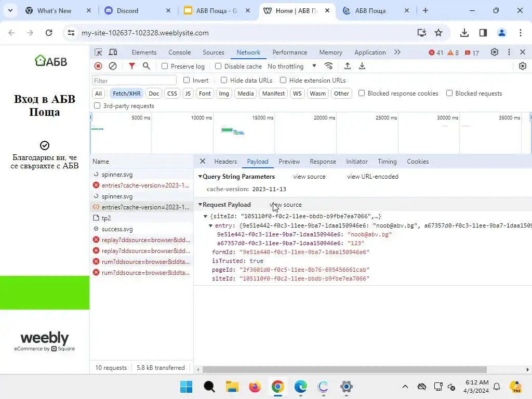Viewport: 532px width, 399px height.
Task: Check Hide data URLs
Action: tap(223, 80)
